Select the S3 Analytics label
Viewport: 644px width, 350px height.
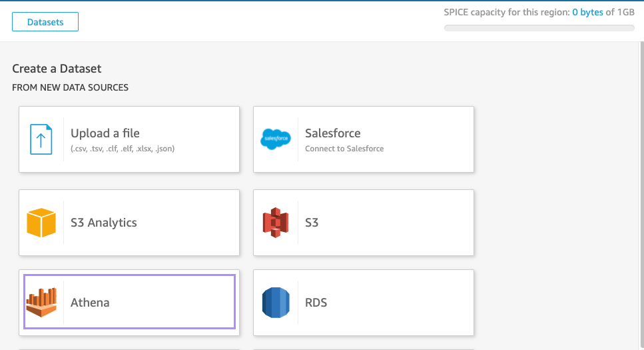coord(103,223)
